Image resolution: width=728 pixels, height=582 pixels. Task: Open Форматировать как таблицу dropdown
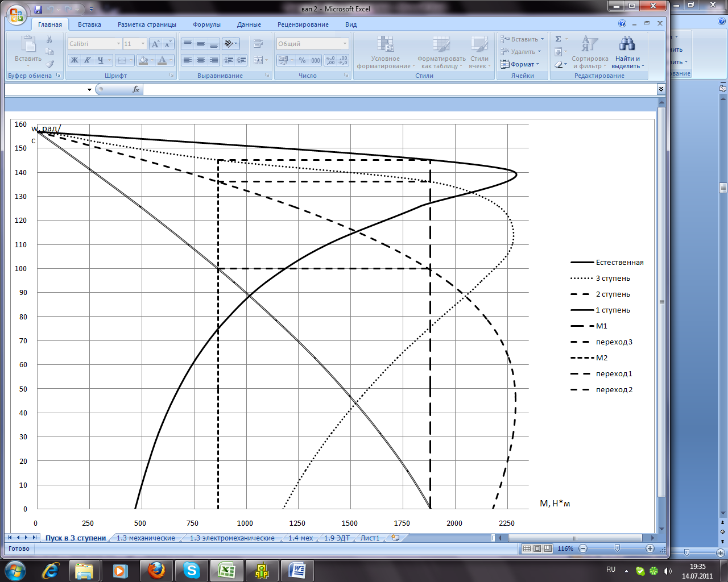click(441, 52)
